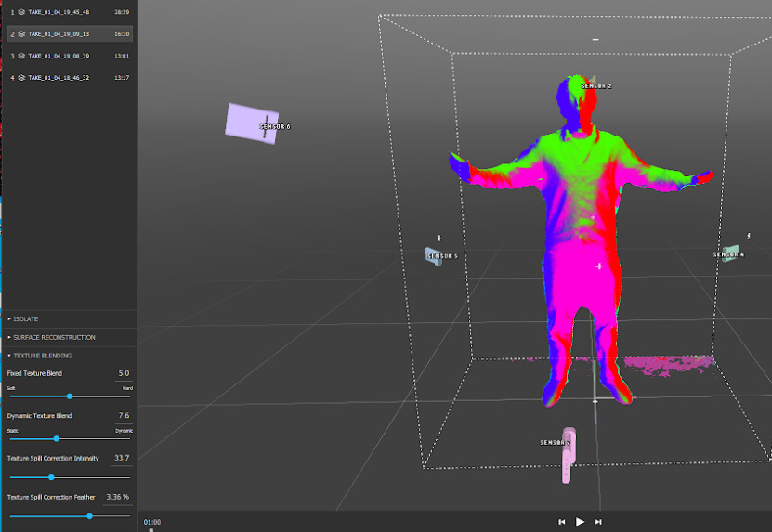The image size is (772, 532).
Task: Select take TAKE_01_04_18_46_32 from list
Action: tap(59, 78)
